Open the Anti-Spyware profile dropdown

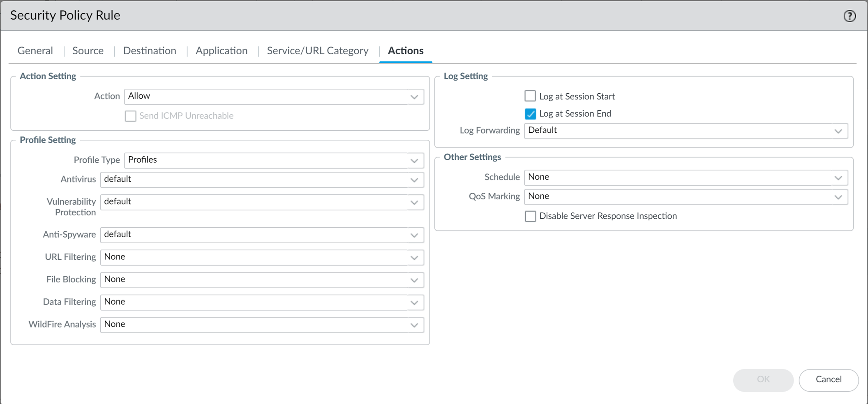[262, 235]
